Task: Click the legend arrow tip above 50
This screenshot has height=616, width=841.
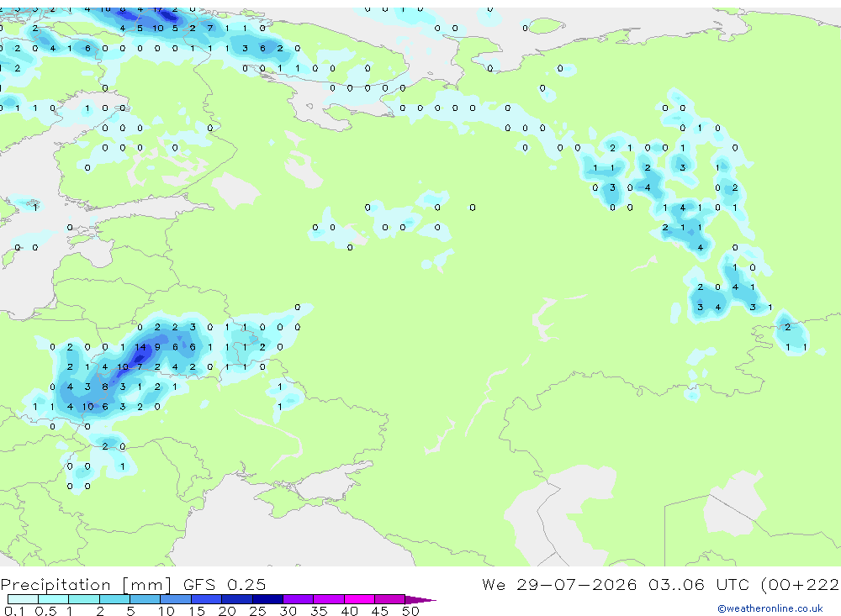Action: [420, 599]
